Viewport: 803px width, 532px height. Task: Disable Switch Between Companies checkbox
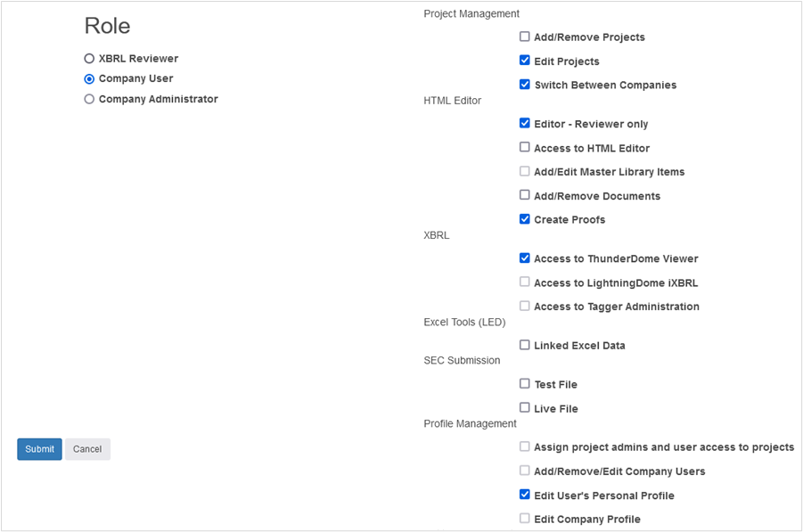pyautogui.click(x=525, y=85)
